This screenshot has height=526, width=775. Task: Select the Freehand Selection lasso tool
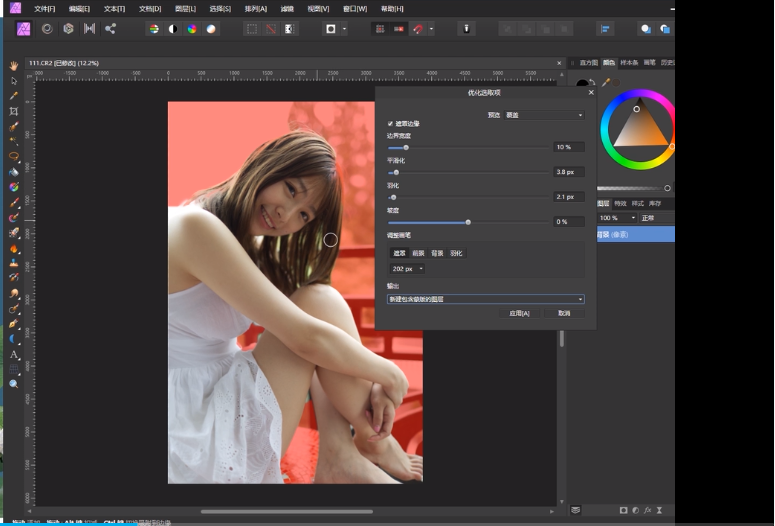tap(13, 157)
